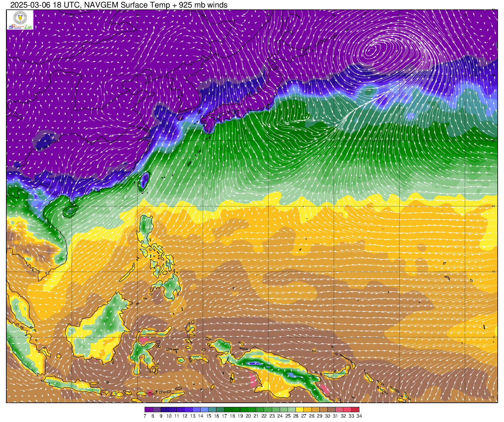This screenshot has width=504, height=422.
Task: Click the dark navy swatch between 9 and 10
Action: 165,409
